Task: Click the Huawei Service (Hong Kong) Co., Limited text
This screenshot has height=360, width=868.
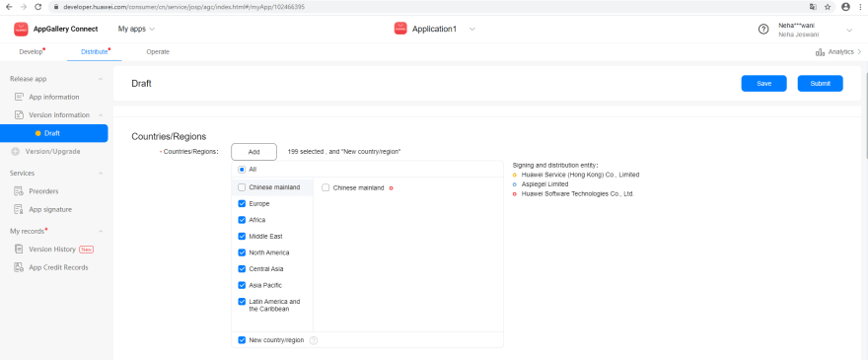Action: [580, 175]
